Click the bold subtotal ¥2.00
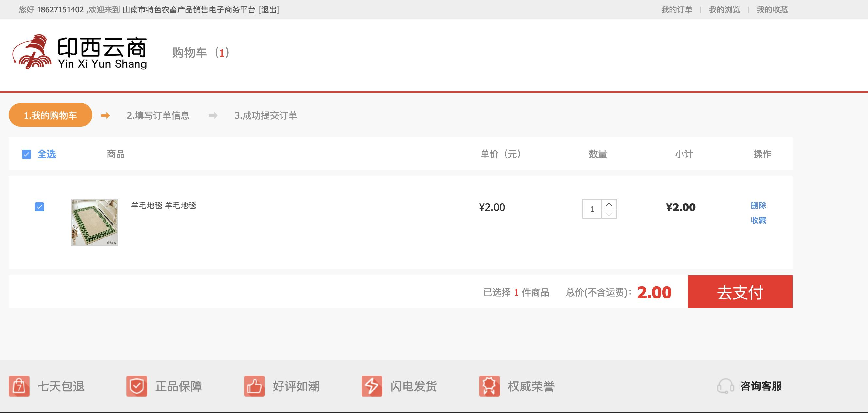Screen dimensions: 868x413 coord(681,207)
